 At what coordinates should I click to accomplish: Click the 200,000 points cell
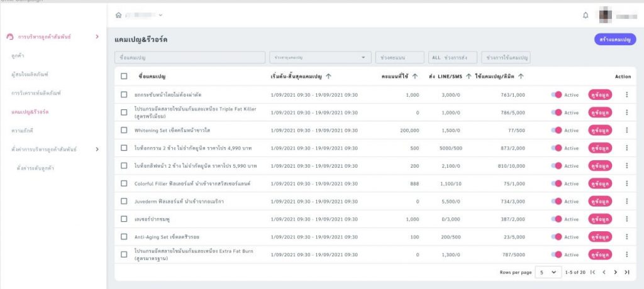coord(409,130)
